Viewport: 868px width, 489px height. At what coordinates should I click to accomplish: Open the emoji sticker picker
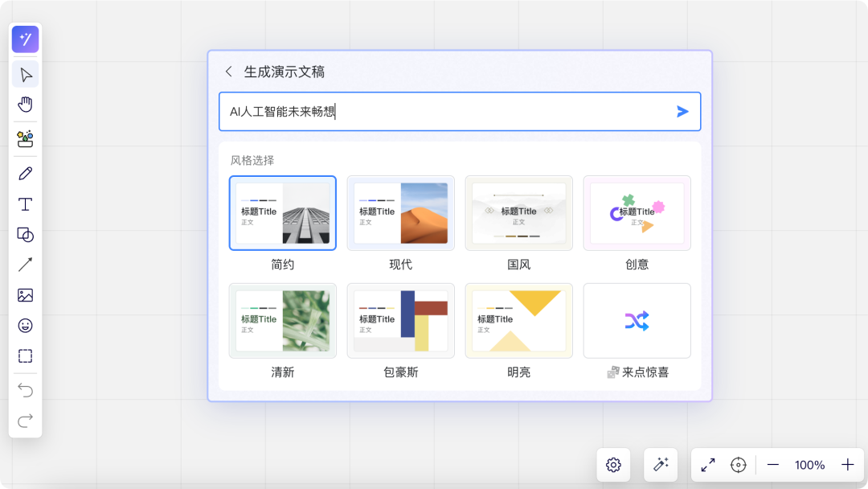coord(25,326)
